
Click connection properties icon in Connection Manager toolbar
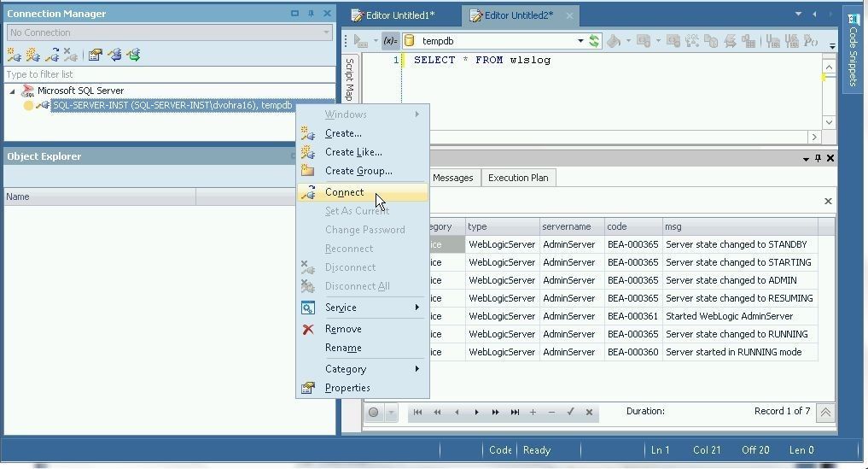pyautogui.click(x=95, y=55)
